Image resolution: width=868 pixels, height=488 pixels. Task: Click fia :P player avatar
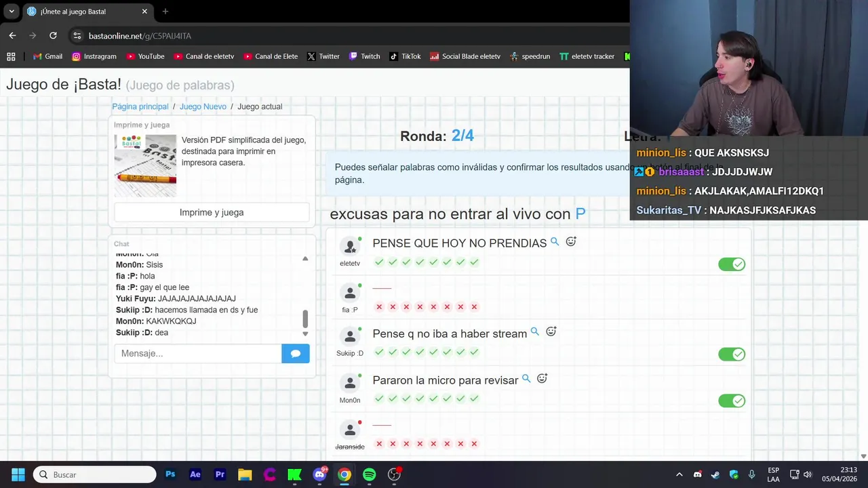tap(350, 293)
